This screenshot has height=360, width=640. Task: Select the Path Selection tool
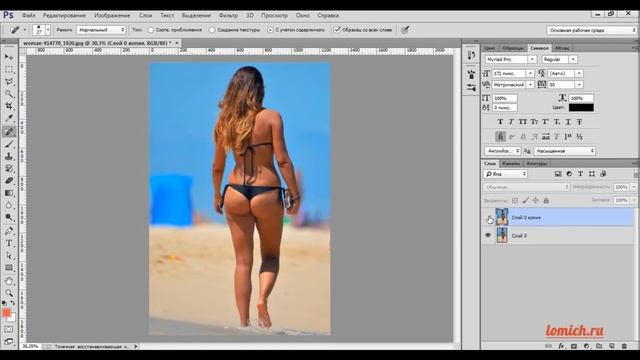coord(9,256)
